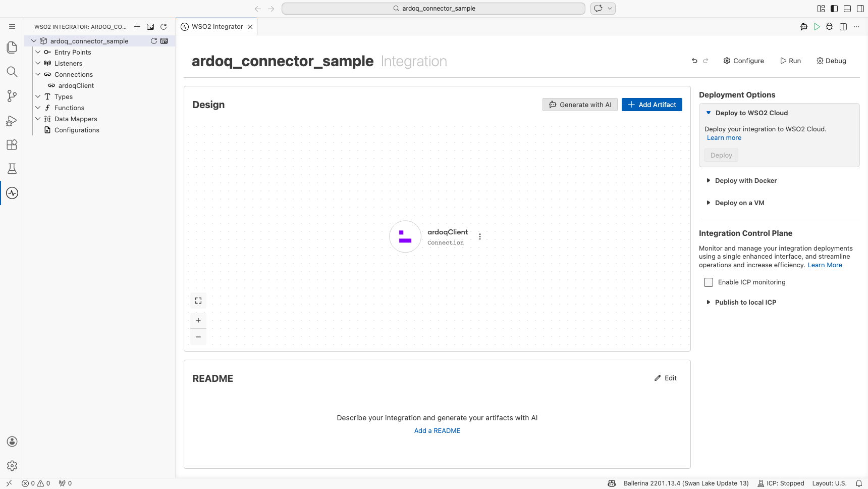Fit the design diagram to screen
Screen dimensions: 868x489
198,301
